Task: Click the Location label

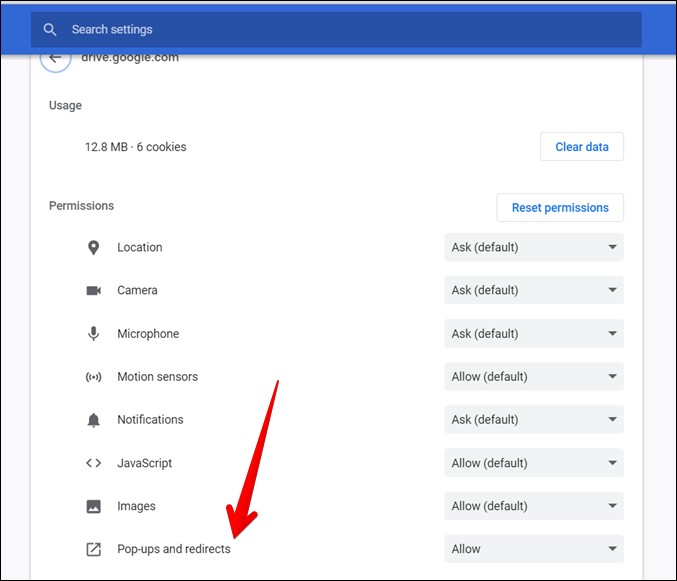Action: [x=140, y=247]
